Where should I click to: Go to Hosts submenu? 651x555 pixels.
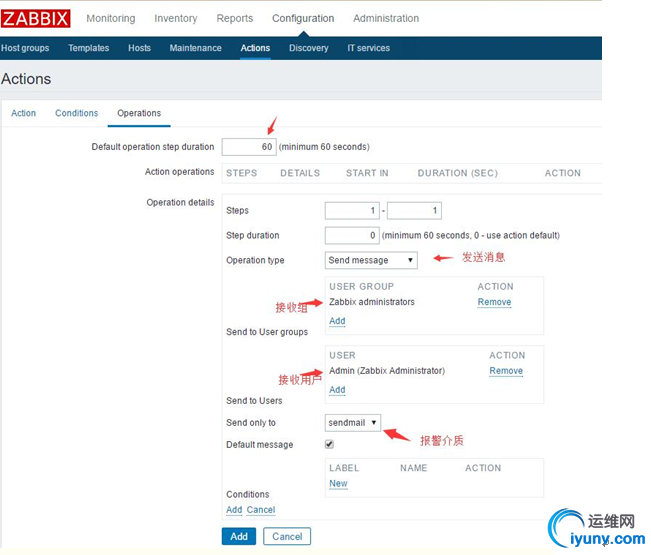(139, 48)
